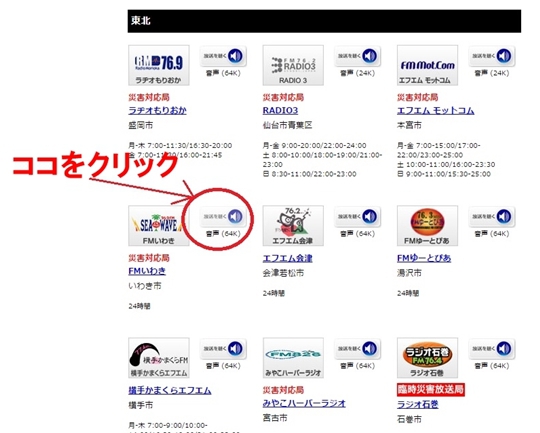
Task: Play the FMいわき audio stream
Action: tap(223, 216)
